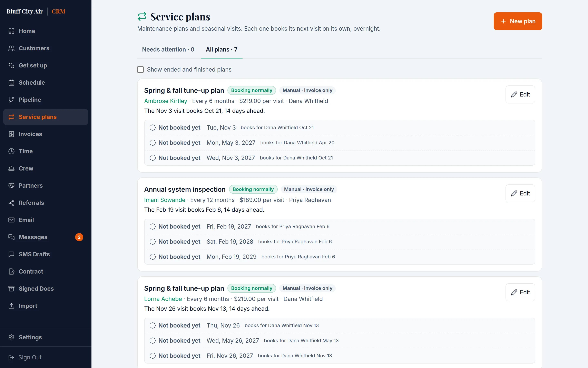The image size is (588, 368).
Task: Switch to Needs attention tab
Action: (x=168, y=49)
